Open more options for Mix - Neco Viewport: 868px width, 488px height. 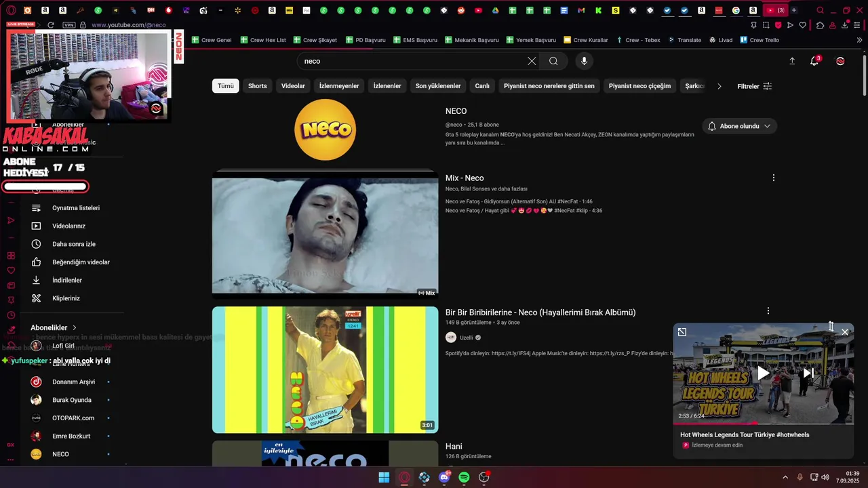tap(774, 178)
